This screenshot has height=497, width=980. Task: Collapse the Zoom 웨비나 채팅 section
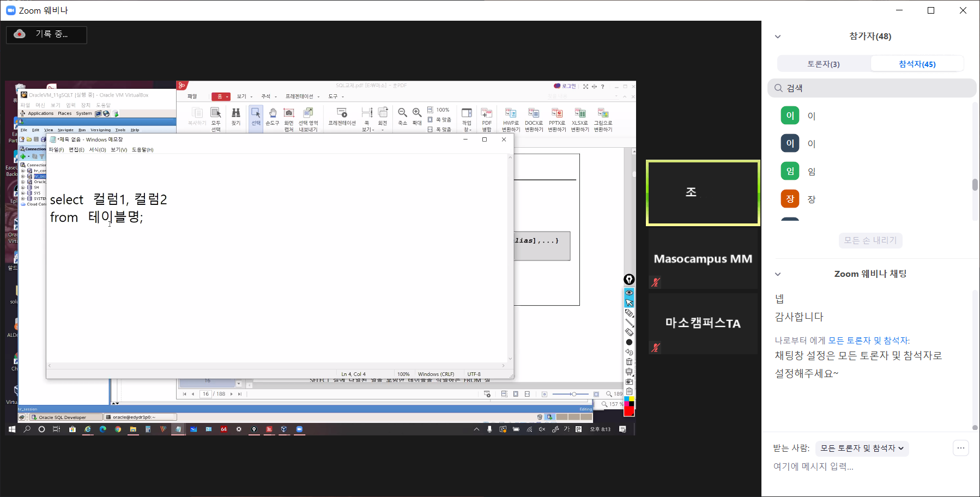tap(778, 274)
